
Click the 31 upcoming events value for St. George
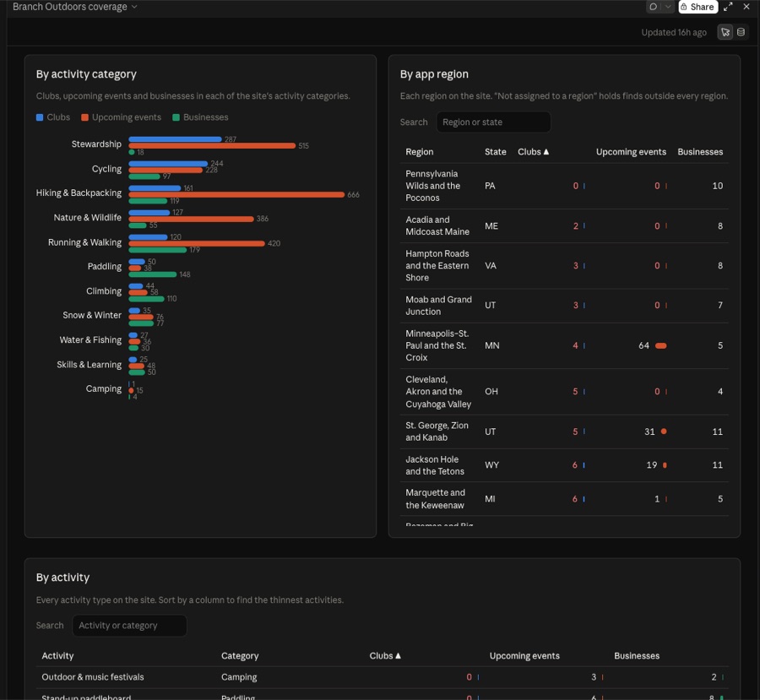[x=649, y=431]
